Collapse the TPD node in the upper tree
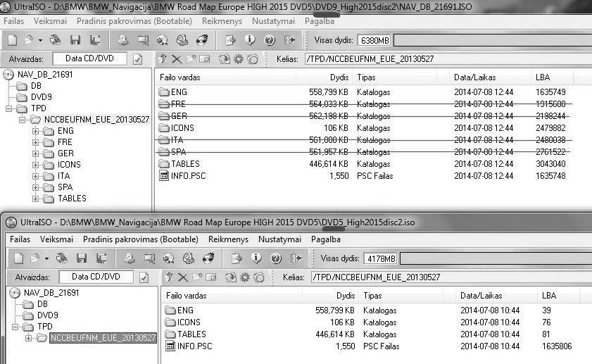Screen dimensions: 592x364 click(9, 108)
